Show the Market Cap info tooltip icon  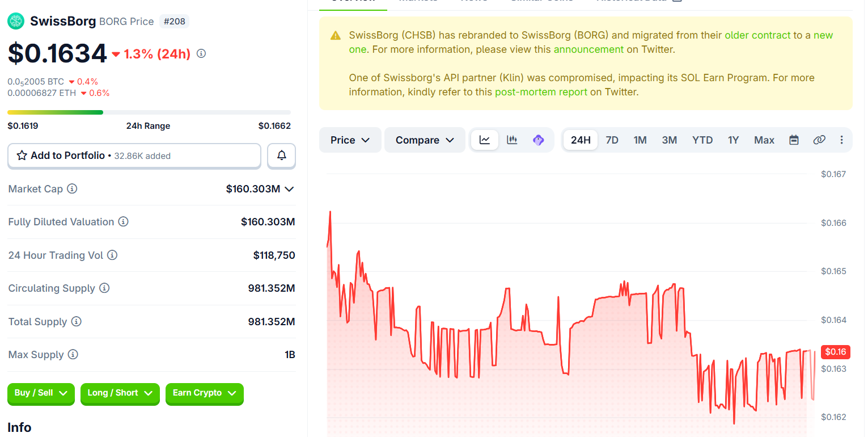pyautogui.click(x=72, y=189)
